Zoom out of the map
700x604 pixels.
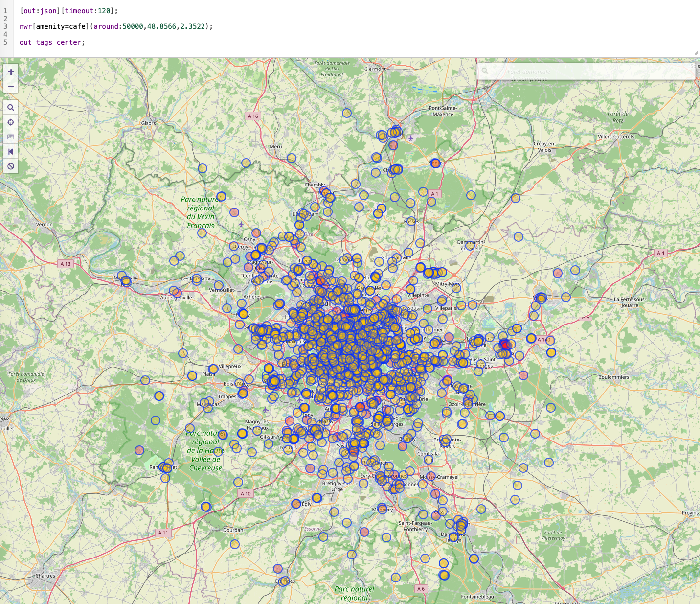pyautogui.click(x=11, y=87)
